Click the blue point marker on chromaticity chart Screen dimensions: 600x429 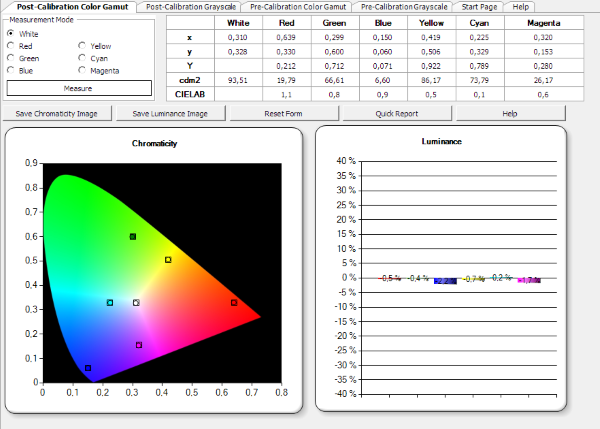pyautogui.click(x=88, y=368)
